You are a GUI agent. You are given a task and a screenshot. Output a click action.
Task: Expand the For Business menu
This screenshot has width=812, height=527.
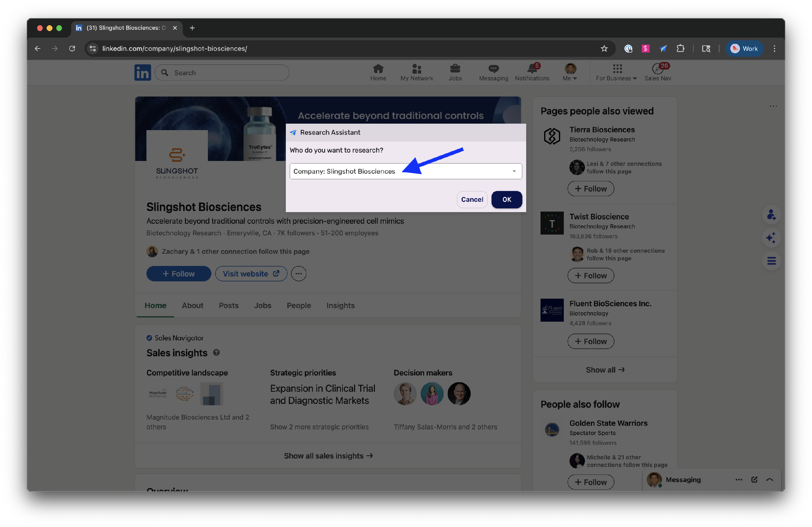(x=616, y=72)
